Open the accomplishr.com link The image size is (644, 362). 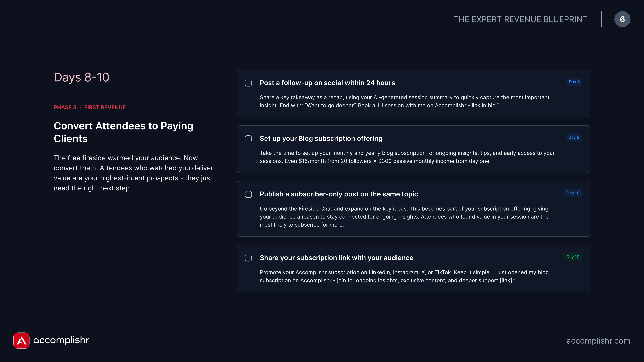click(598, 341)
